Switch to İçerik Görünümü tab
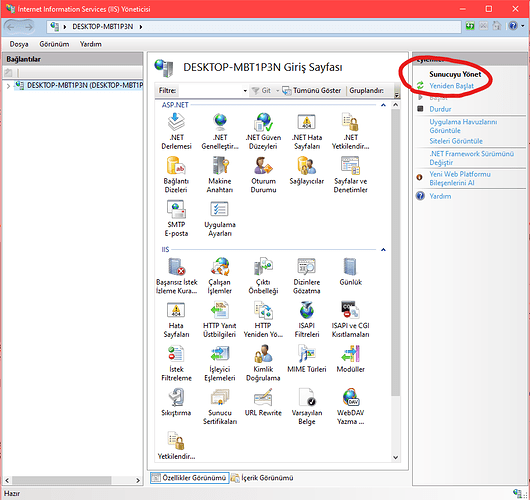Viewport: 530px width, 500px height. (262, 478)
